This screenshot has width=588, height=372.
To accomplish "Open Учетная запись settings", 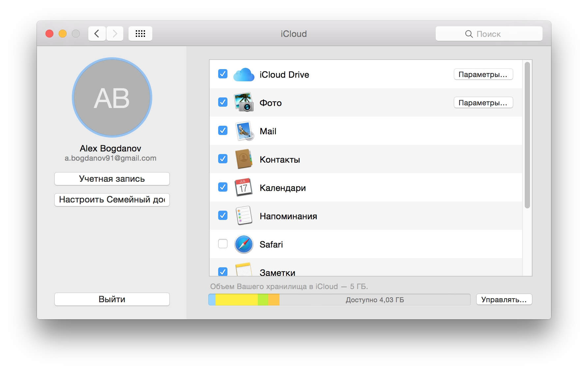I will click(x=112, y=179).
